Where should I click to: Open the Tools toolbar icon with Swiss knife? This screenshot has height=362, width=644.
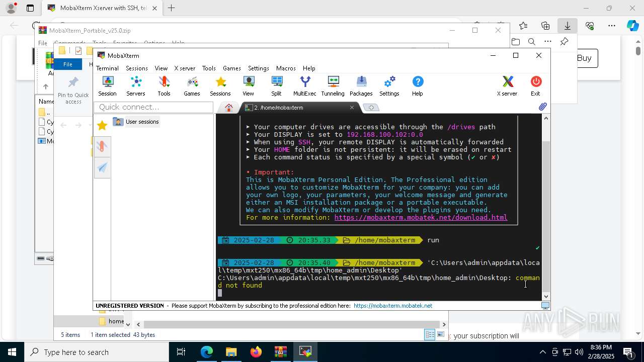[164, 86]
